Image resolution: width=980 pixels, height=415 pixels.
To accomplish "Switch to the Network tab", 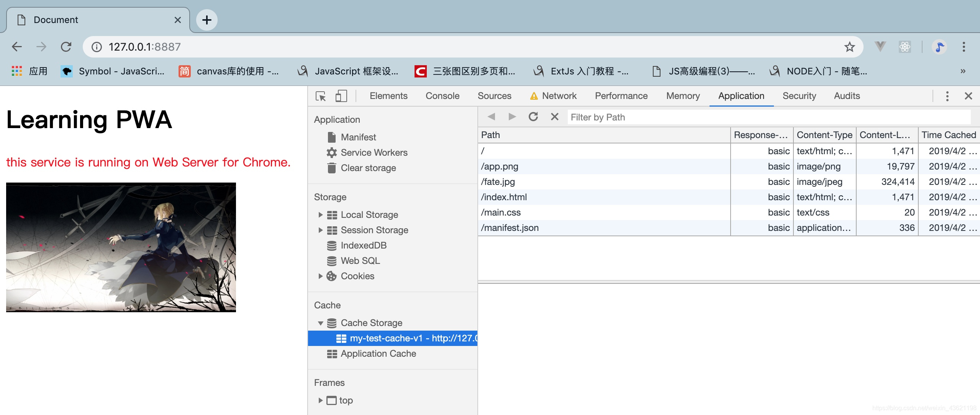I will point(559,96).
